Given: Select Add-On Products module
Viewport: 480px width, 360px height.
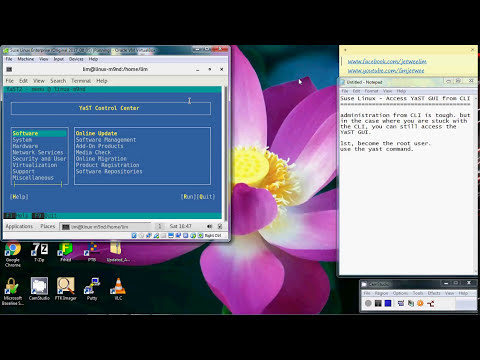Looking at the screenshot, I should (x=99, y=146).
